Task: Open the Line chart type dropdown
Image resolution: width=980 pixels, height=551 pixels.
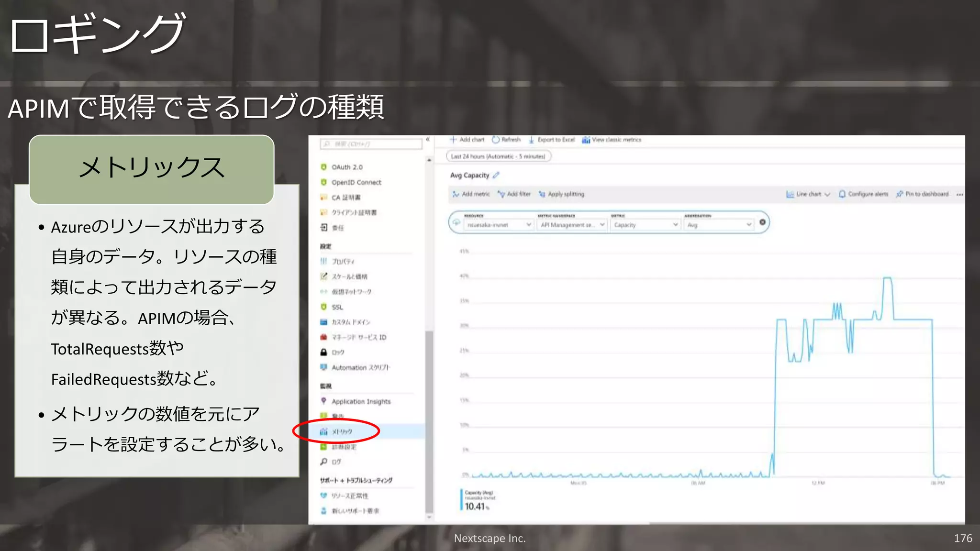Action: point(808,194)
